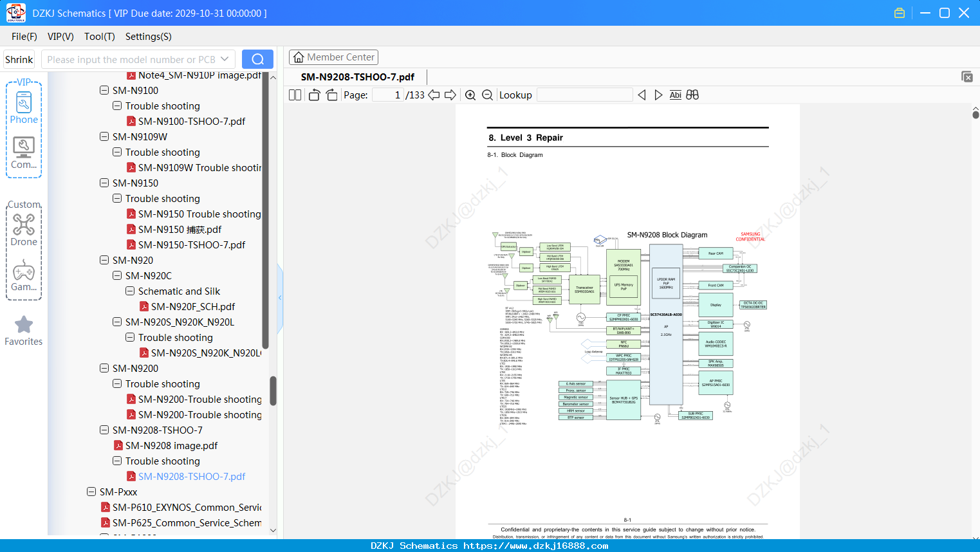
Task: Zoom out of the PDF page
Action: (x=488, y=95)
